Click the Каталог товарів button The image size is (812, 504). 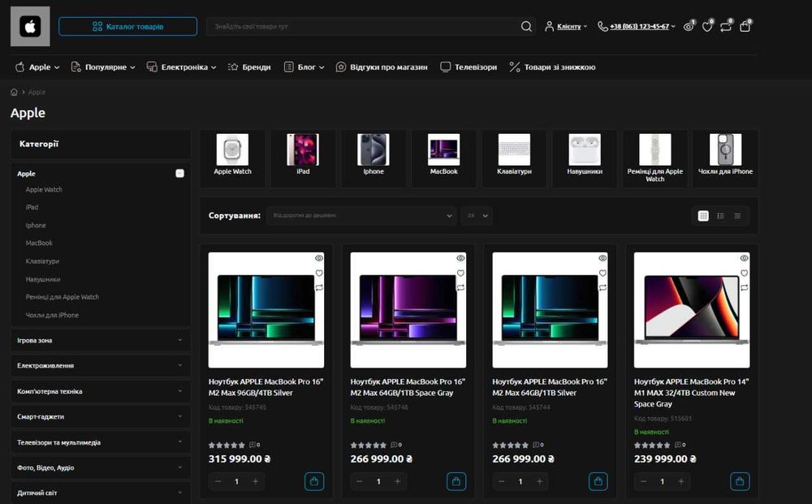(x=128, y=27)
